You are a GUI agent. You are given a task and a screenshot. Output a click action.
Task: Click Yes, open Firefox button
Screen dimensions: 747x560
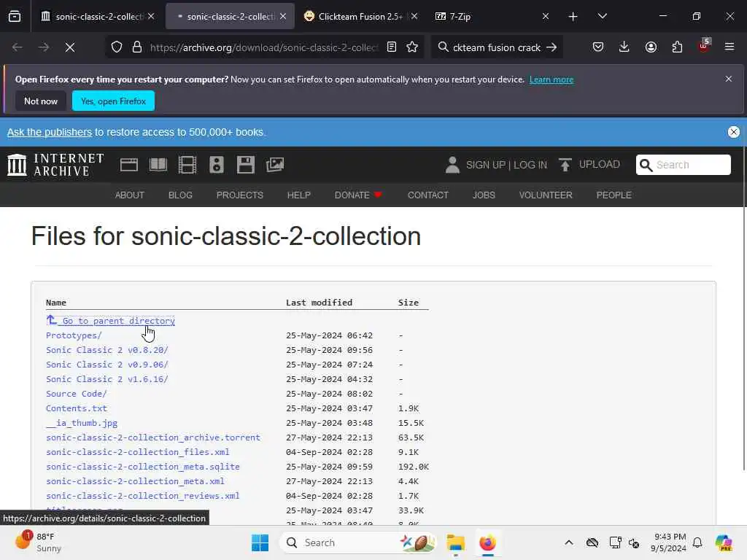tap(113, 101)
